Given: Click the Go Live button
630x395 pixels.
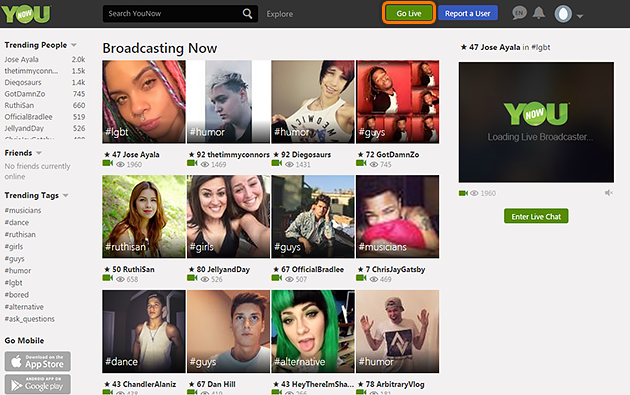Looking at the screenshot, I should pos(409,13).
